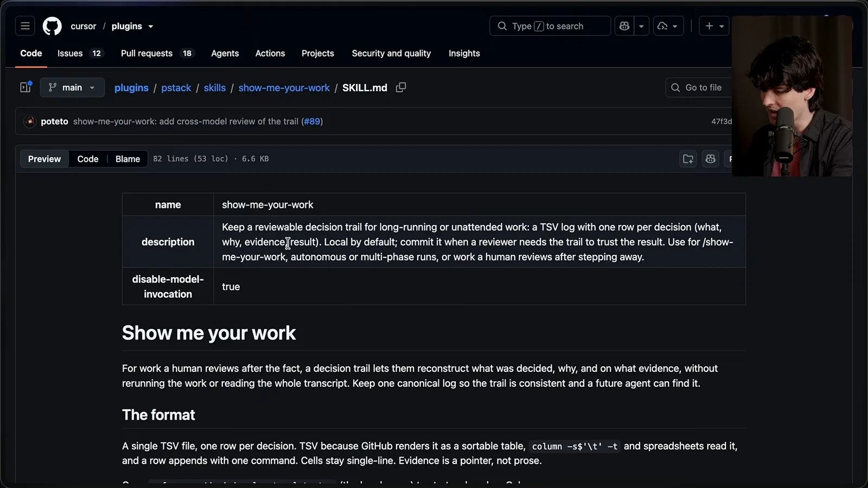Screen dimensions: 868x488
Task: Open the Actions tab
Action: click(270, 53)
